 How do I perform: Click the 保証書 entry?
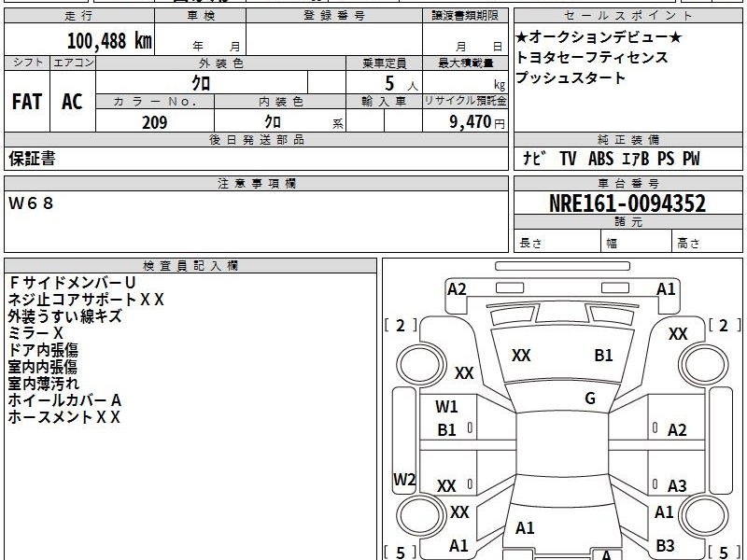click(x=32, y=158)
